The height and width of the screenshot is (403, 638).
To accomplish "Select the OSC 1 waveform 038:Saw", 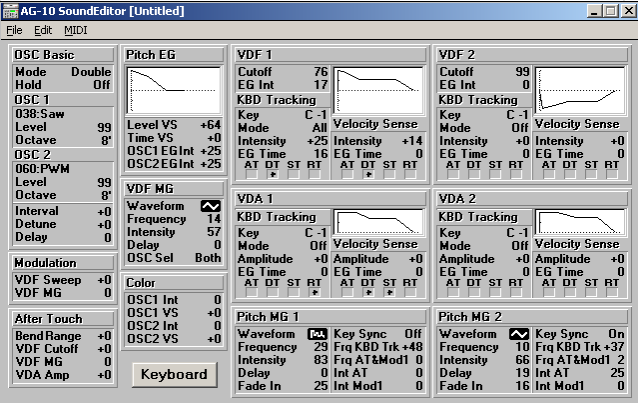I will (40, 114).
